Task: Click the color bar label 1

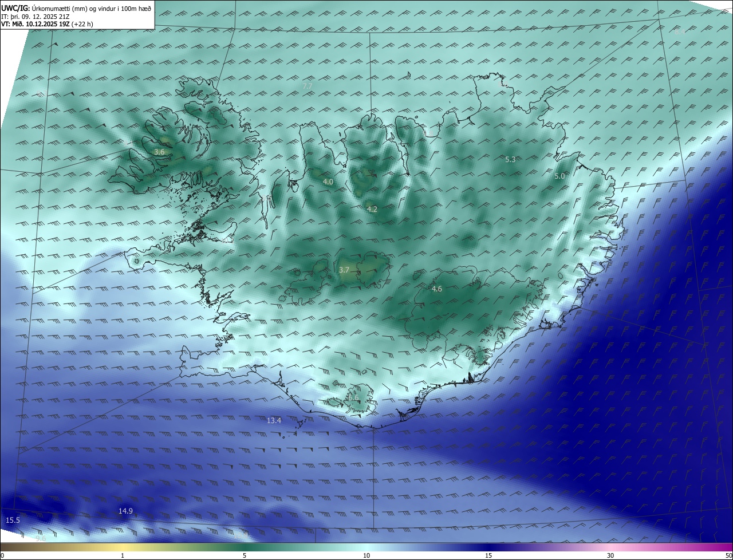Action: coord(123,555)
